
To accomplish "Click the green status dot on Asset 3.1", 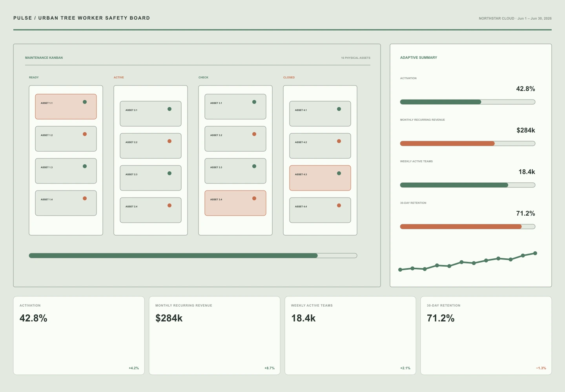I will 254,102.
